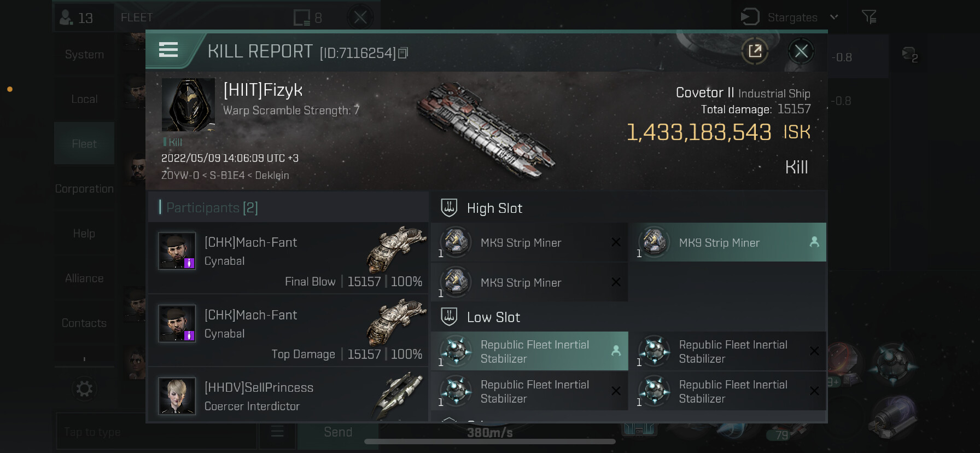Click Fizyk's character portrait

coord(188,104)
